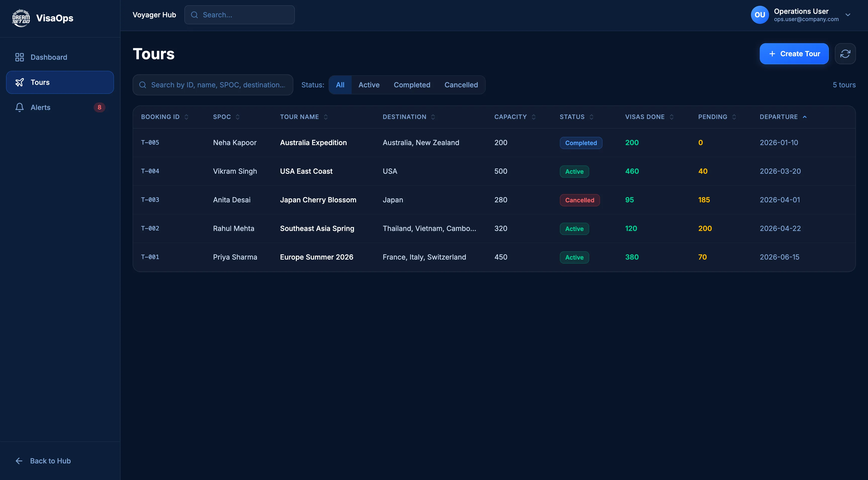The height and width of the screenshot is (480, 868).
Task: Expand the Operations User account menu
Action: 848,15
